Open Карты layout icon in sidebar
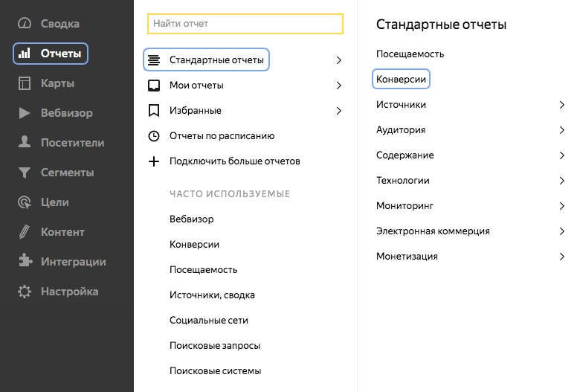This screenshot has width=577, height=392. (x=25, y=83)
